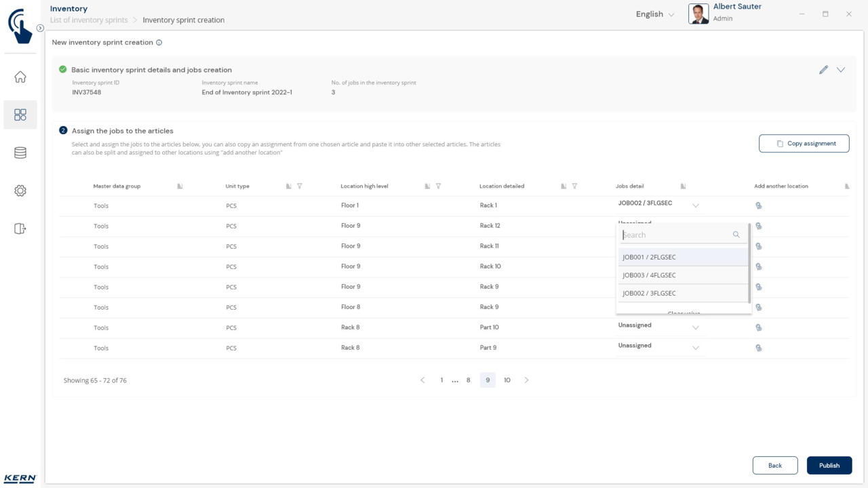Expand Jobs detail dropdown for Part 10 row
868x488 pixels.
[x=695, y=327]
